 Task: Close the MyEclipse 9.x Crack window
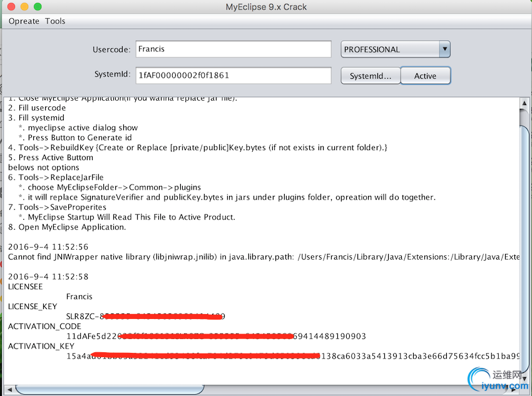[11, 6]
